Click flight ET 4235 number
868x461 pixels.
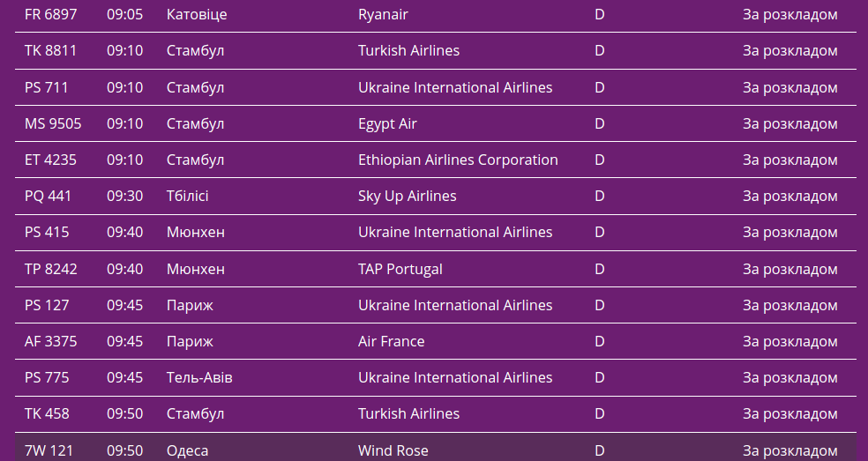tap(50, 160)
